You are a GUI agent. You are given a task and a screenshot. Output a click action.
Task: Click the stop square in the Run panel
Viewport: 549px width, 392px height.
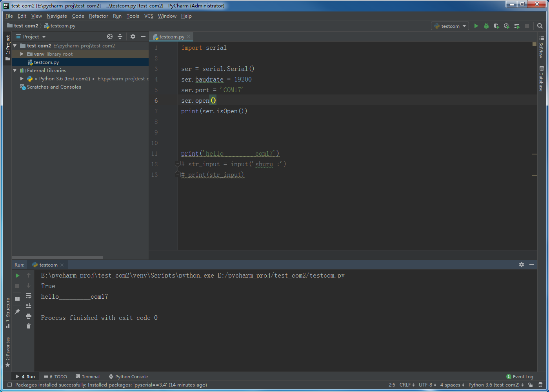(17, 286)
